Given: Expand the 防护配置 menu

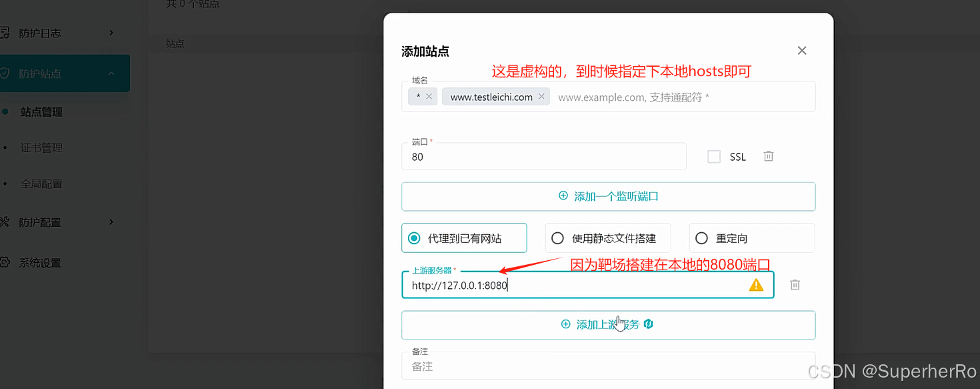Looking at the screenshot, I should (111, 222).
